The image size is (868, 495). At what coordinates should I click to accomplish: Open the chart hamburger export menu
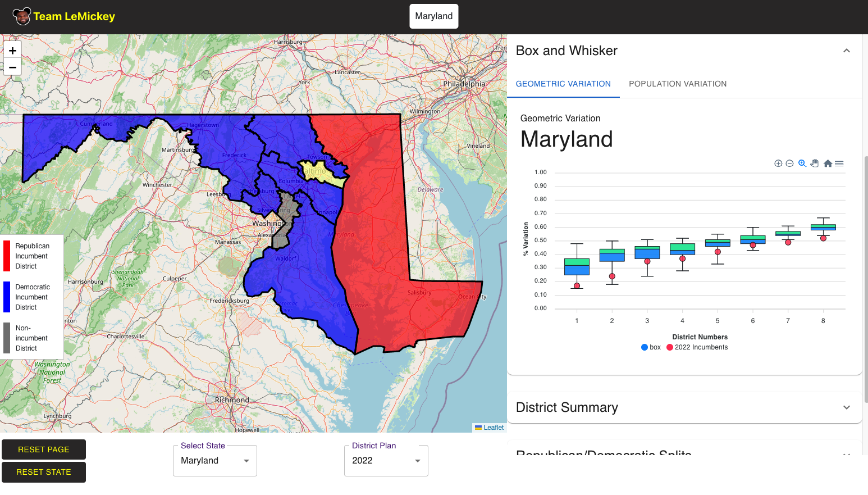coord(839,164)
